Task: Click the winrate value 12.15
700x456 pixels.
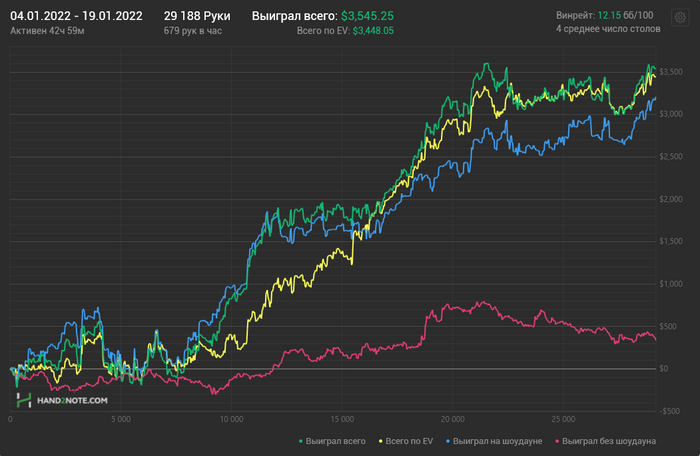Action: (609, 15)
